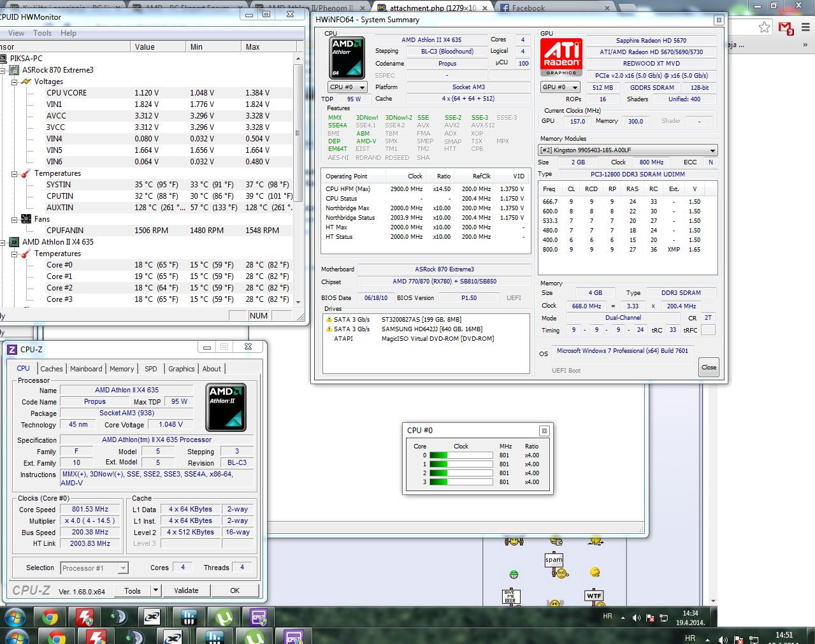Click the Close button in HWiNFO64 summary
This screenshot has width=815, height=644.
(x=709, y=368)
